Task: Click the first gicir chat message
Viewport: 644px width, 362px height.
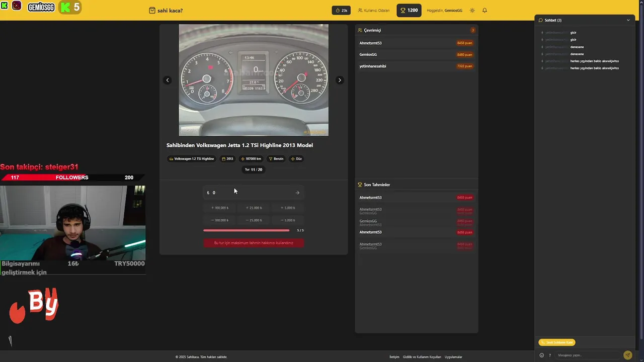Action: [573, 33]
